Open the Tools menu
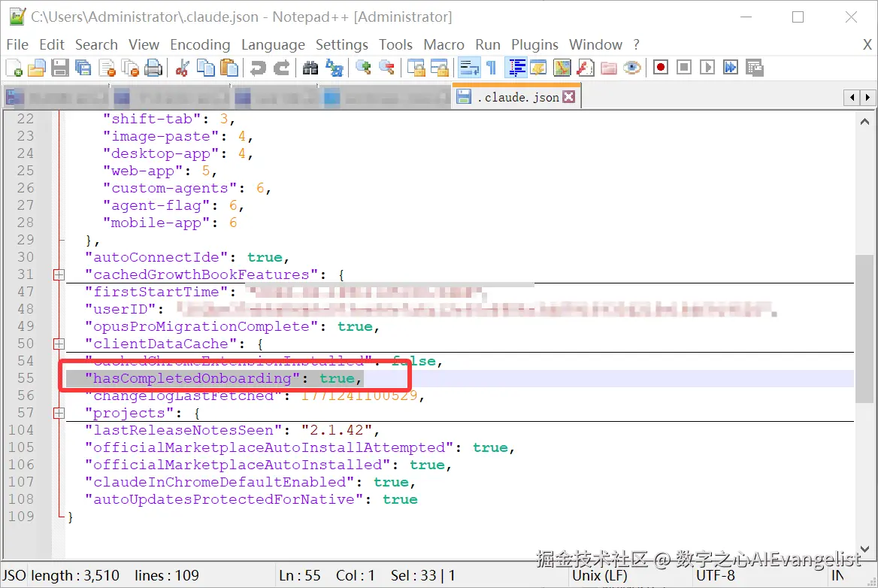 coord(395,45)
